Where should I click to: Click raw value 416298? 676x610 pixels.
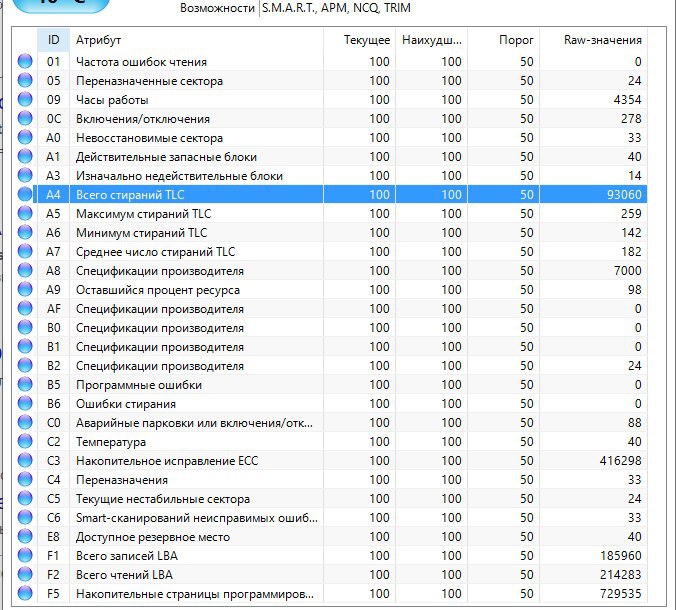620,460
